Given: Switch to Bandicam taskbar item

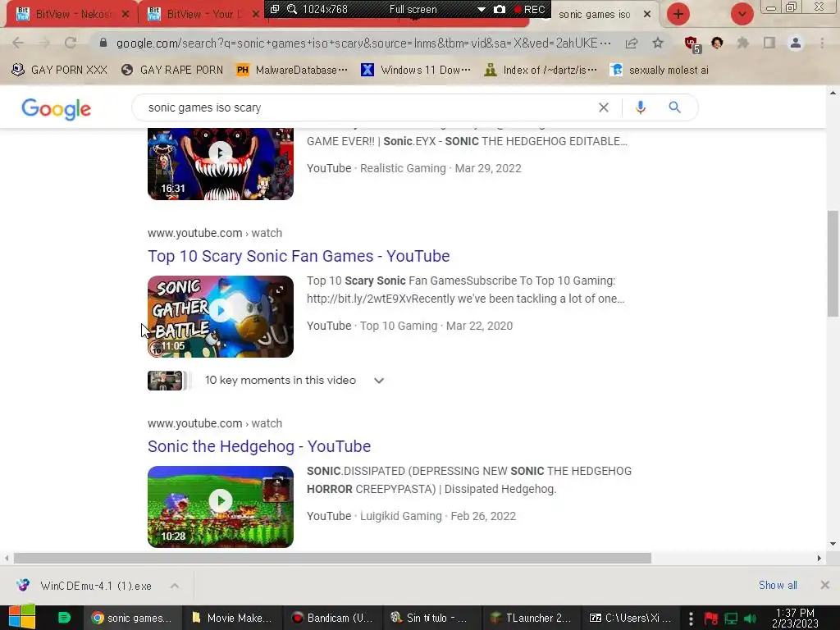Looking at the screenshot, I should (331, 618).
